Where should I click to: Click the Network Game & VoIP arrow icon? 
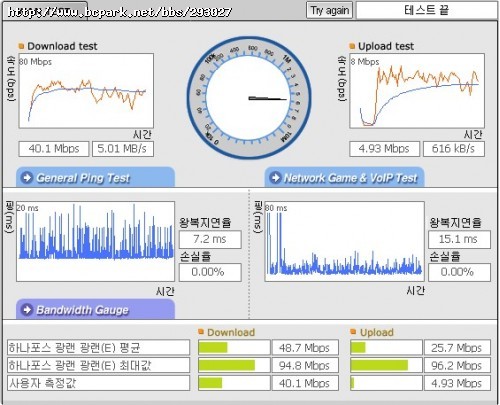pyautogui.click(x=275, y=177)
